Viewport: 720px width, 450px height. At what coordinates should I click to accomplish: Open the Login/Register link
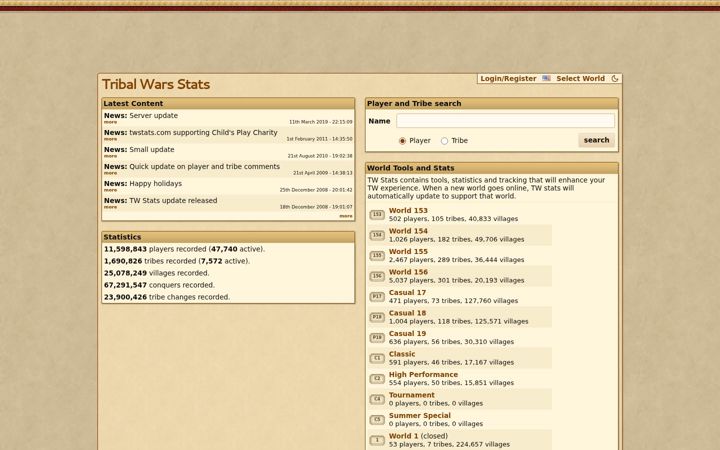coord(508,79)
